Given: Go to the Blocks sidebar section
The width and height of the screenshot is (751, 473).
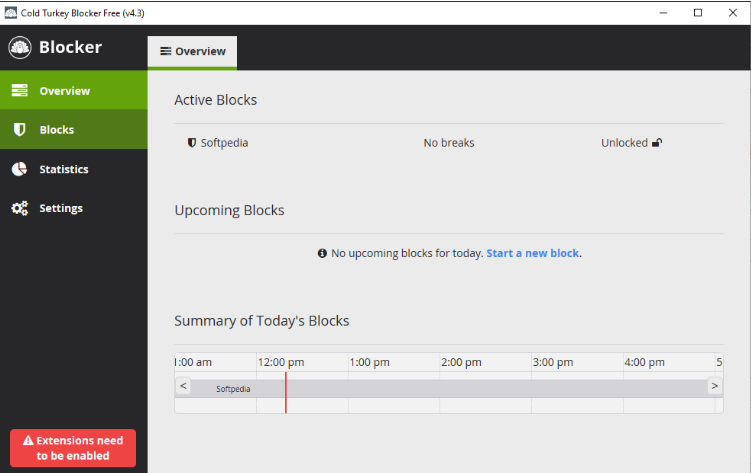Looking at the screenshot, I should 74,129.
